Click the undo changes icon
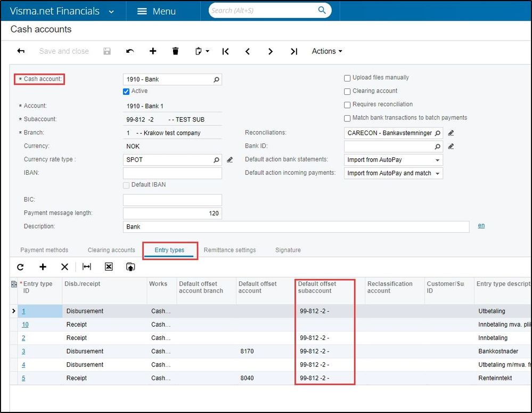 pyautogui.click(x=130, y=51)
